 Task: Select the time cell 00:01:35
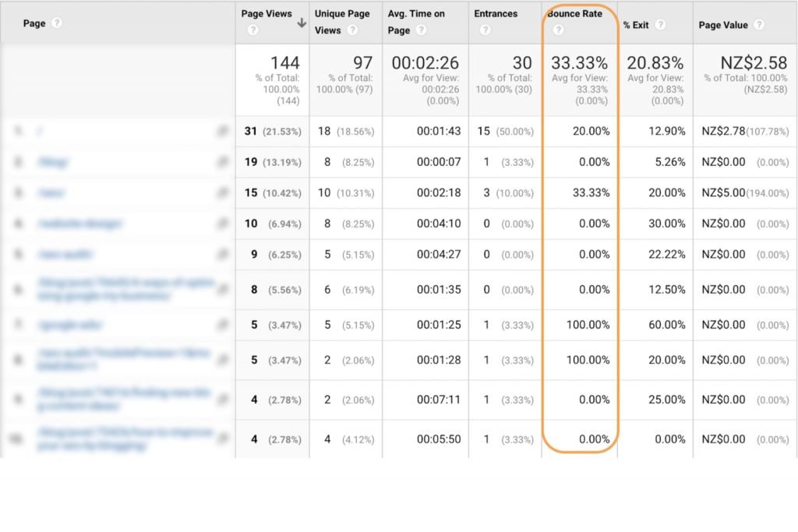[x=439, y=290]
